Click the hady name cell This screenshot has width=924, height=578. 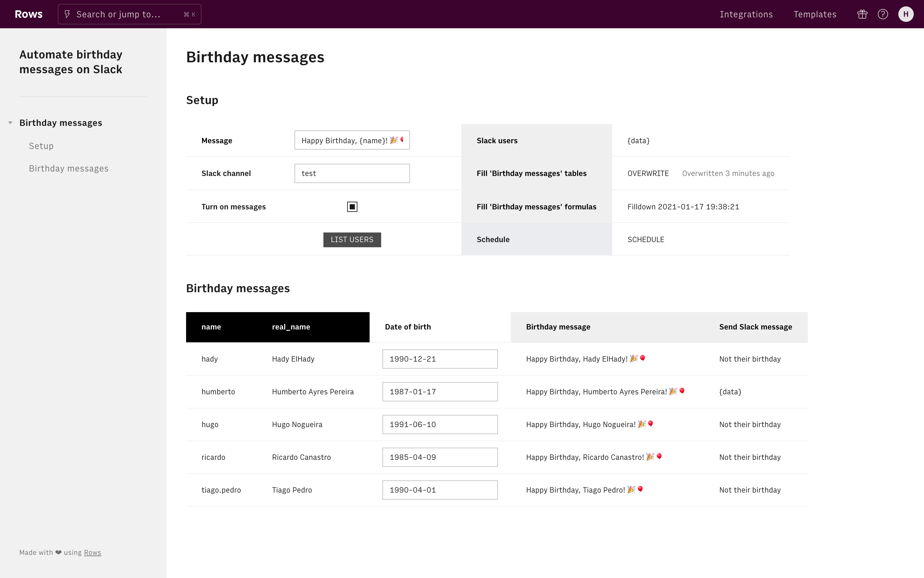(210, 359)
